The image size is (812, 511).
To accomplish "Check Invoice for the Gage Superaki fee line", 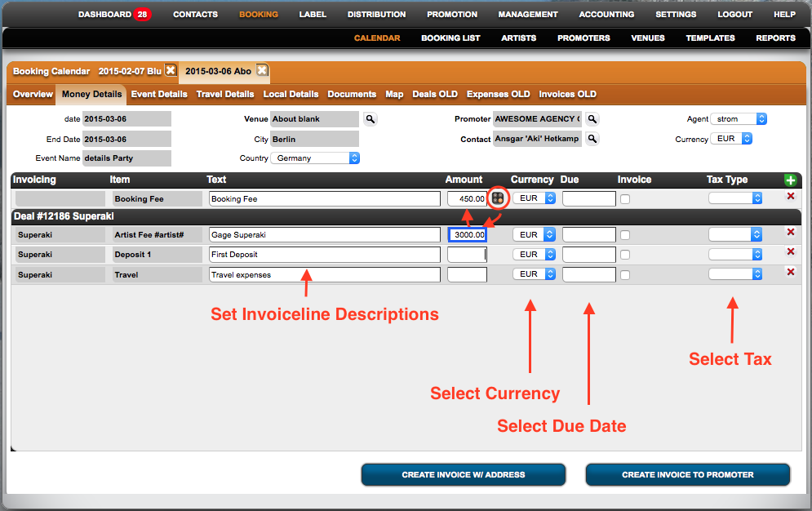I will pyautogui.click(x=624, y=234).
